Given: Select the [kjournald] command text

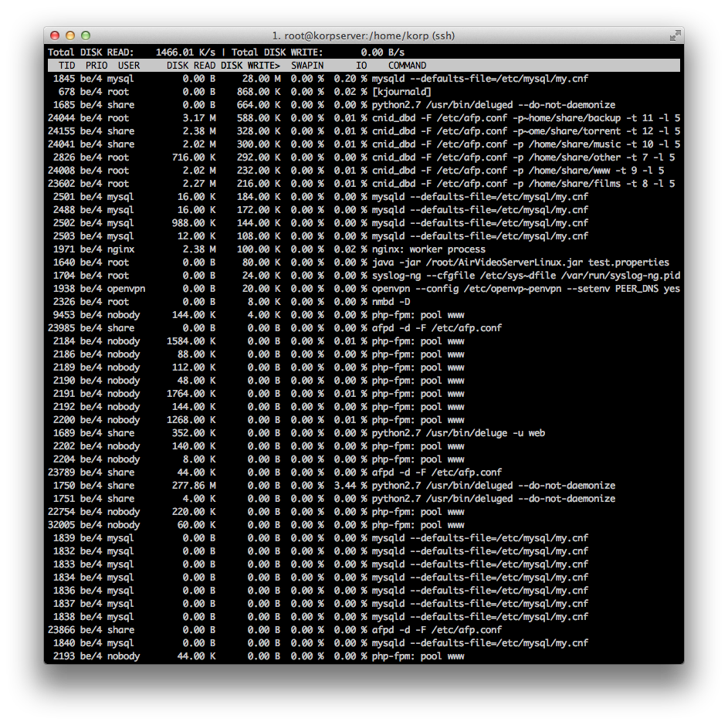Looking at the screenshot, I should [x=401, y=92].
